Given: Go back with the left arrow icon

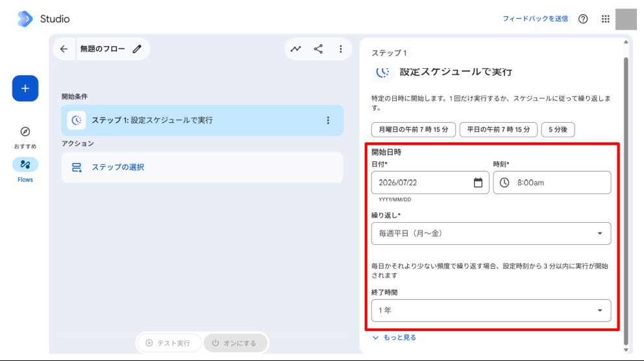Looking at the screenshot, I should point(64,49).
